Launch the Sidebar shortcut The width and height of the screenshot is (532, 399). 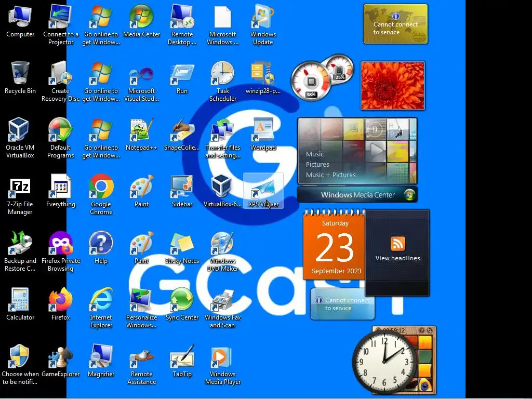click(x=182, y=191)
